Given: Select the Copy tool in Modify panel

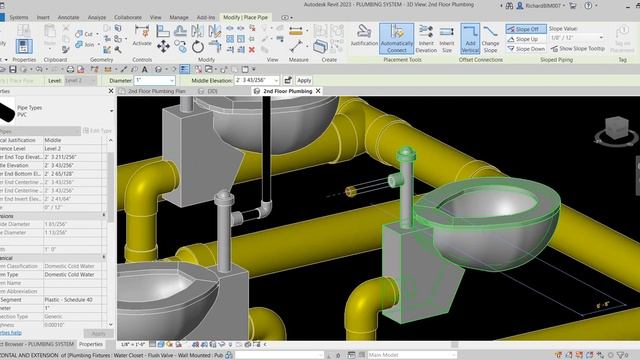Looking at the screenshot, I should point(180,47).
